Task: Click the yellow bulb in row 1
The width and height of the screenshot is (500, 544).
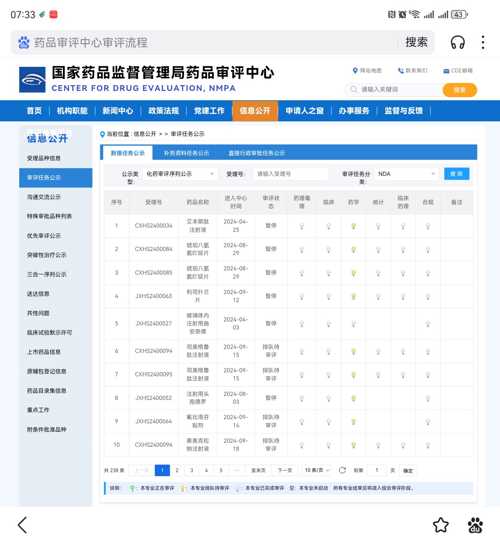Action: pos(354,226)
